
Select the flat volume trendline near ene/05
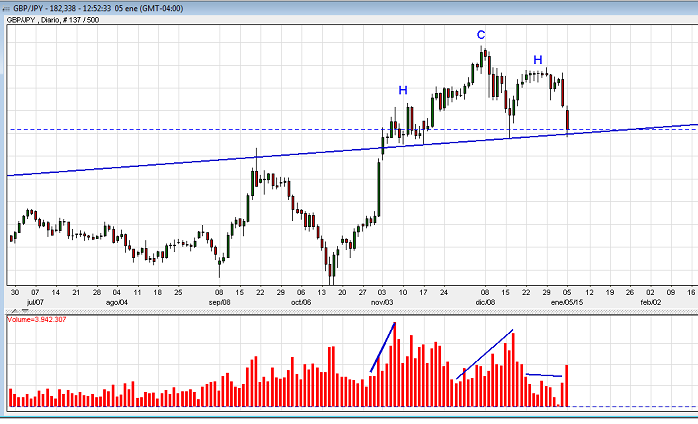[544, 375]
